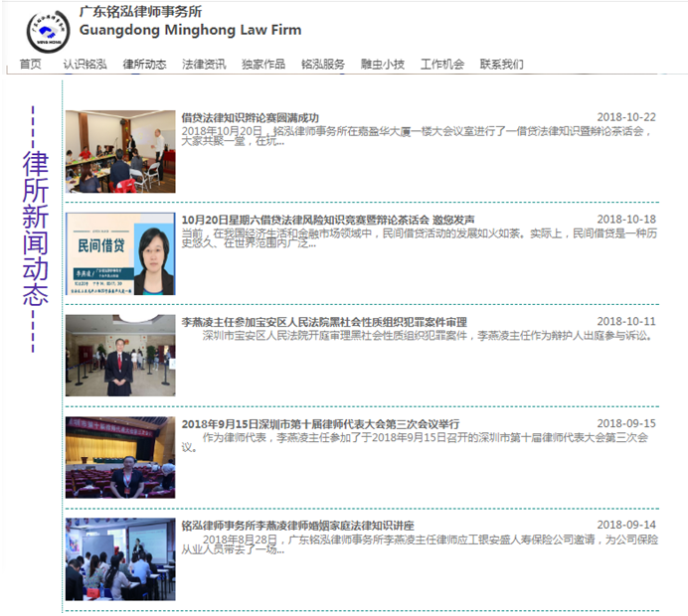Open the 认识铭泓 menu item
This screenshot has width=688, height=616.
85,64
